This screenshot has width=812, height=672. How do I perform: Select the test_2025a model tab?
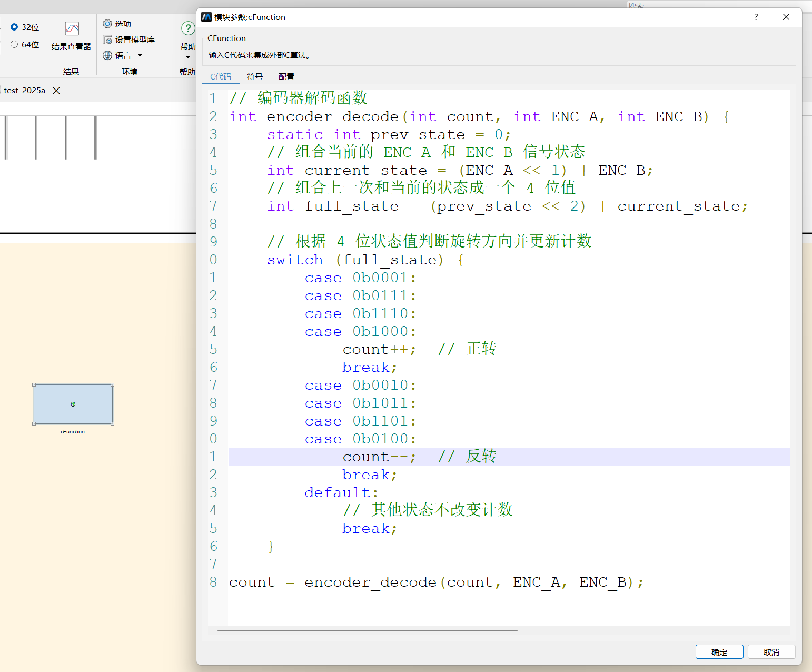(24, 91)
